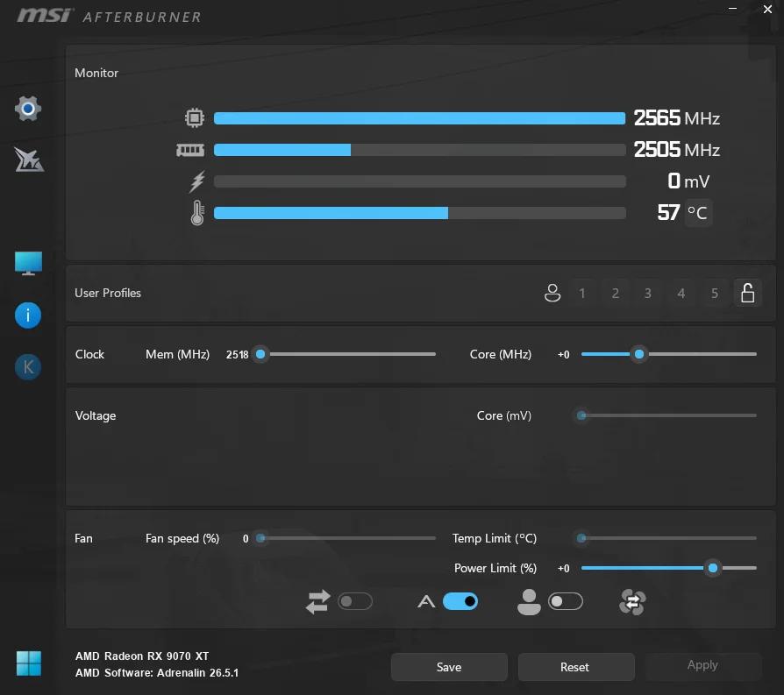Turn off the auto fan switch
784x695 pixels.
(x=460, y=601)
